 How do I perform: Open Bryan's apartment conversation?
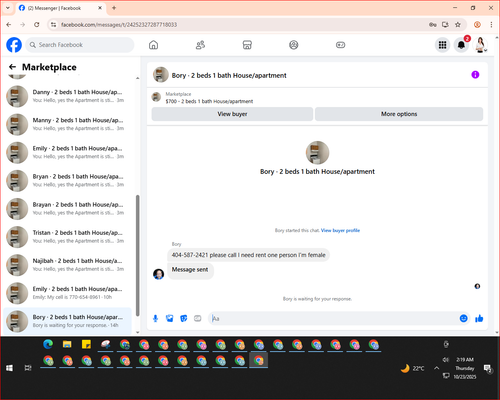67,181
